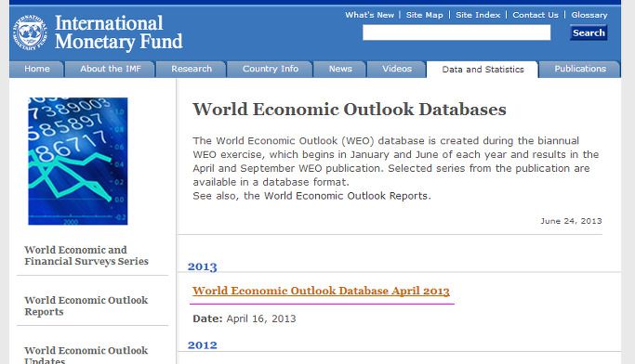The width and height of the screenshot is (635, 364).
Task: Open the What's New link
Action: (369, 15)
